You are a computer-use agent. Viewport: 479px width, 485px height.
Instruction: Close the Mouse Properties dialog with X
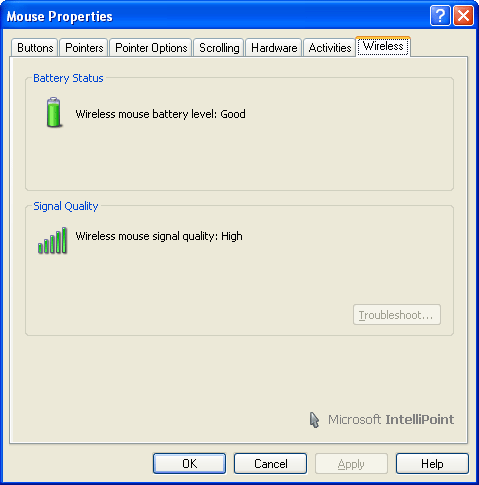[x=463, y=15]
